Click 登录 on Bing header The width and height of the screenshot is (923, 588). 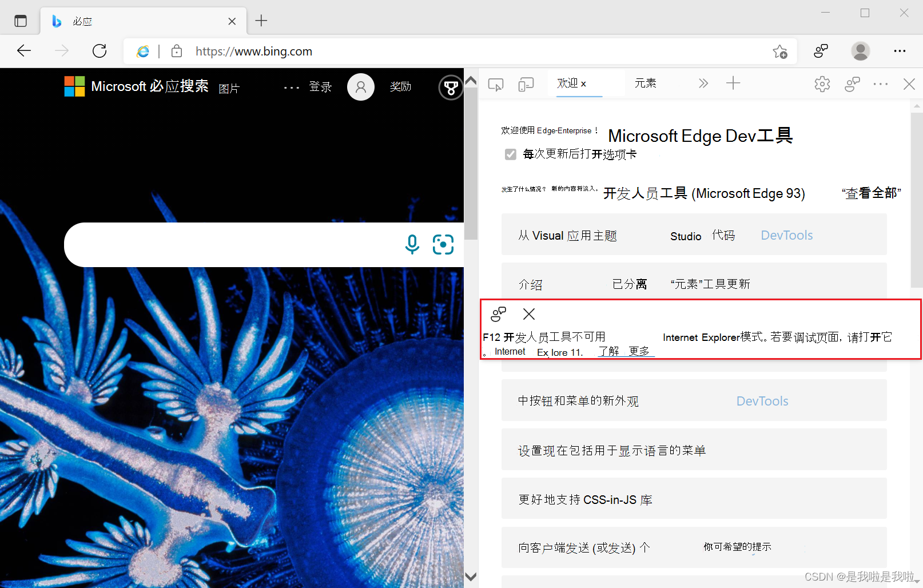[320, 87]
